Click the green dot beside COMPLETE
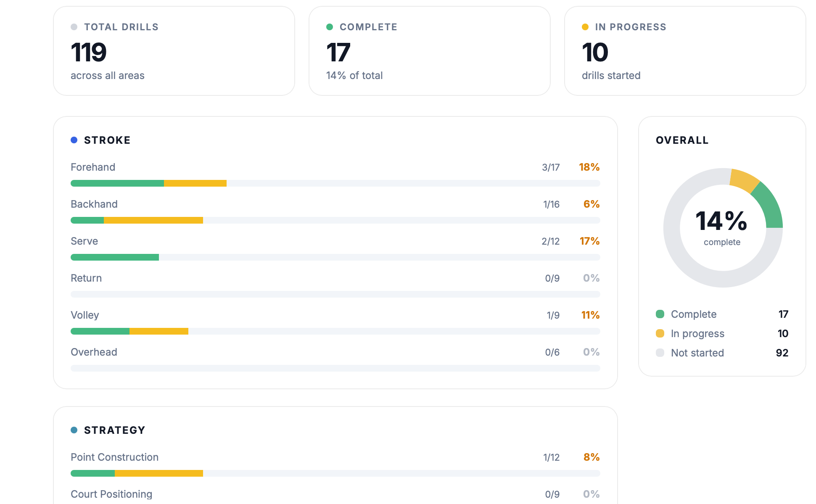816x504 pixels. 330,27
